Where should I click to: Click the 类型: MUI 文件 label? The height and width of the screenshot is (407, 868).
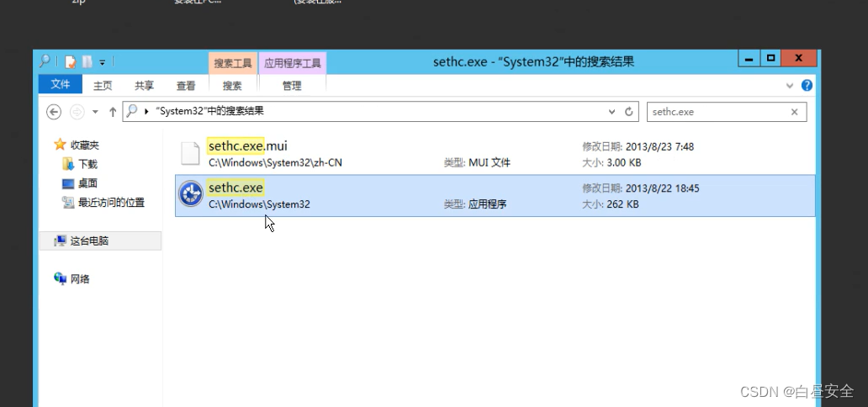point(477,163)
